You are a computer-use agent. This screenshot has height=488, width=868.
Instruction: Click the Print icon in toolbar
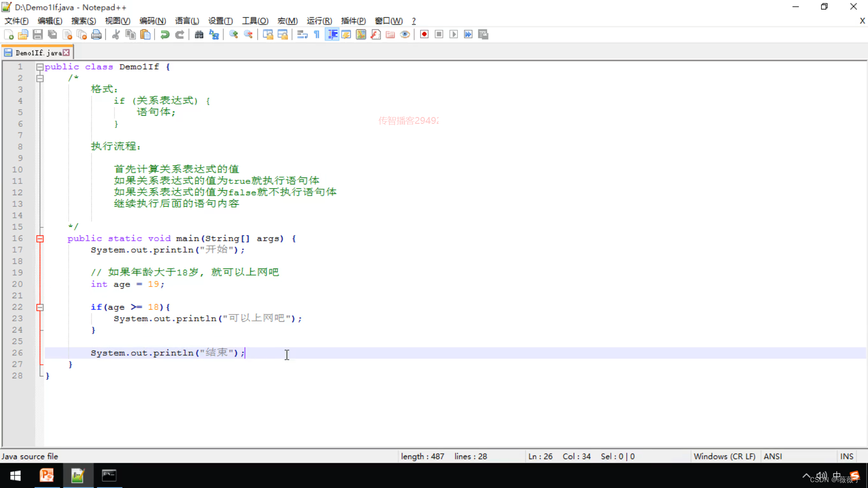(x=96, y=34)
